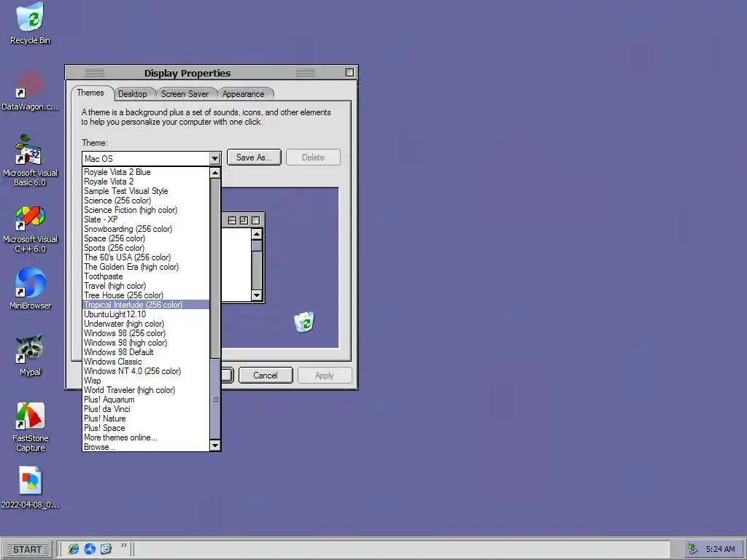
Task: Click the Cancel button
Action: click(x=266, y=376)
